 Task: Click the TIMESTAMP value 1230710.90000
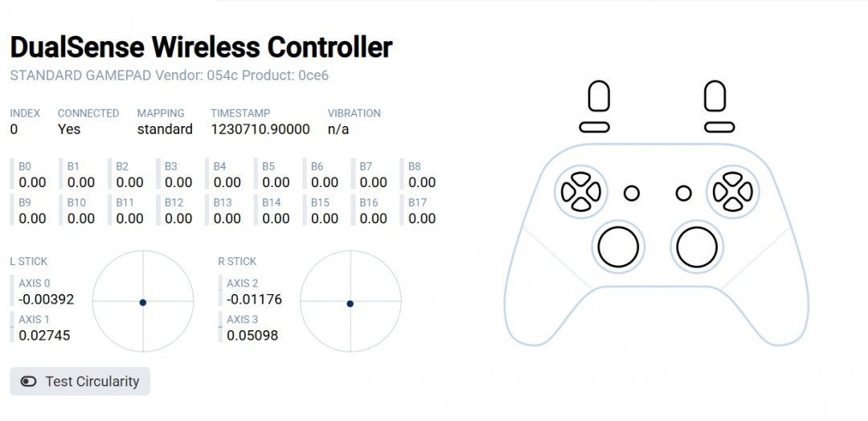pyautogui.click(x=260, y=129)
